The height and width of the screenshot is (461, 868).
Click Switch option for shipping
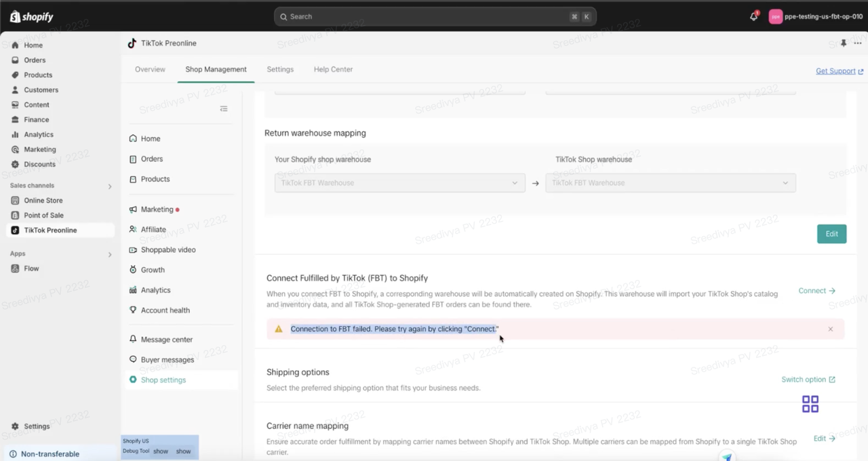click(x=808, y=380)
